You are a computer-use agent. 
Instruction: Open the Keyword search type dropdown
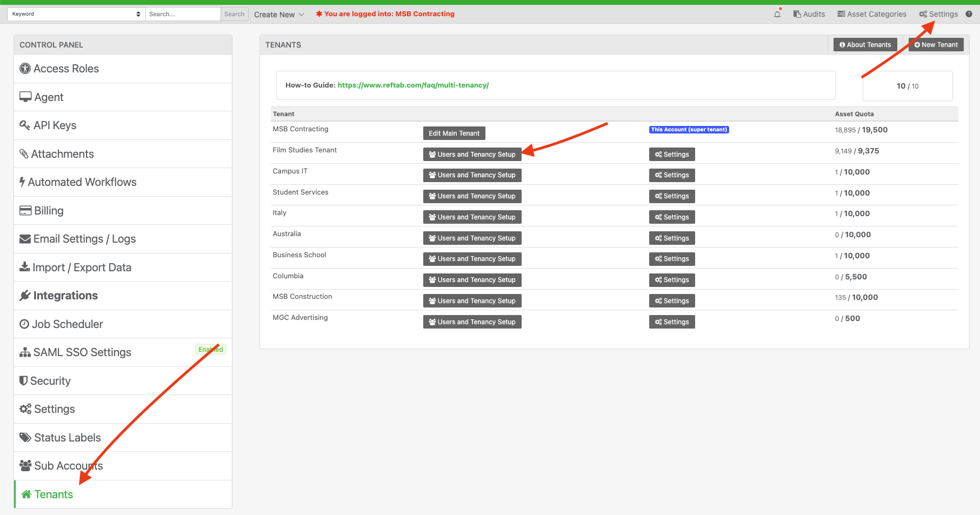[x=76, y=14]
